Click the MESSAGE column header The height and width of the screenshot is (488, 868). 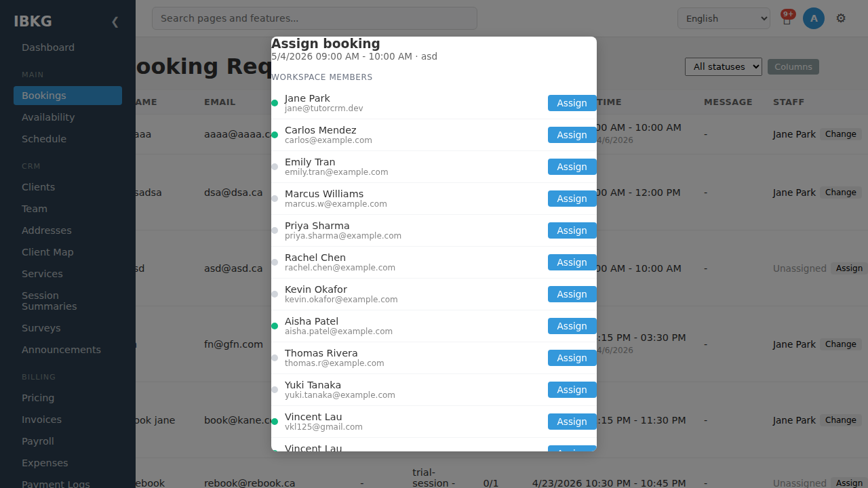pyautogui.click(x=728, y=102)
